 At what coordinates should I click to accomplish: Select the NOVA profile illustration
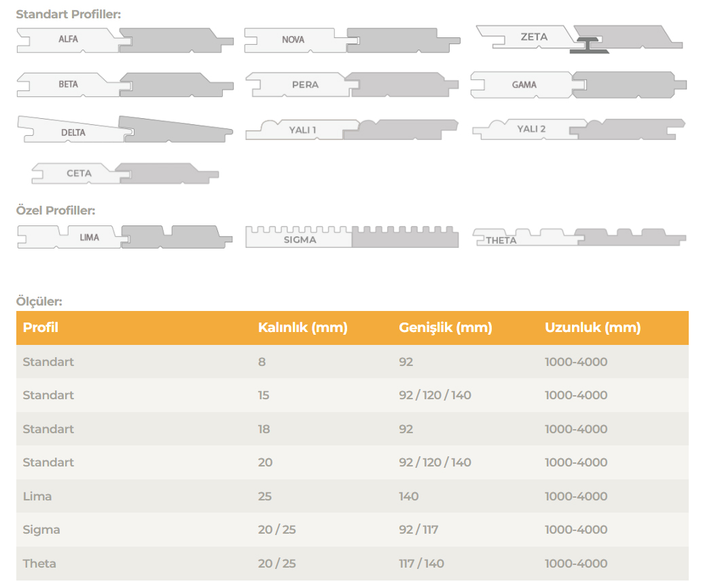coord(352,40)
